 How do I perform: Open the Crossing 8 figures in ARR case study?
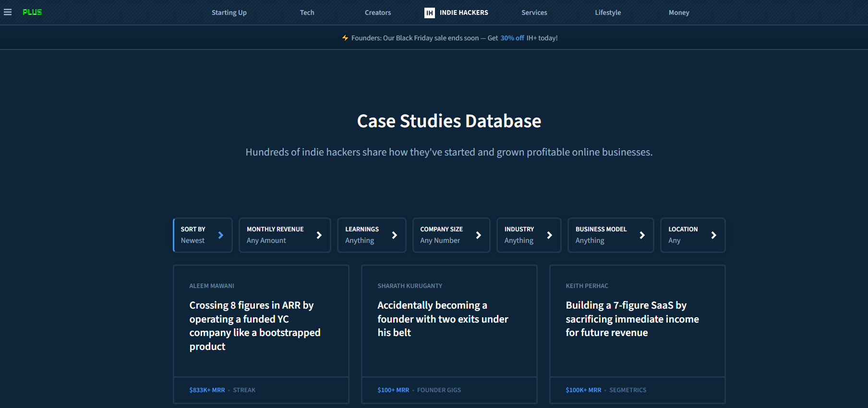[x=255, y=326]
